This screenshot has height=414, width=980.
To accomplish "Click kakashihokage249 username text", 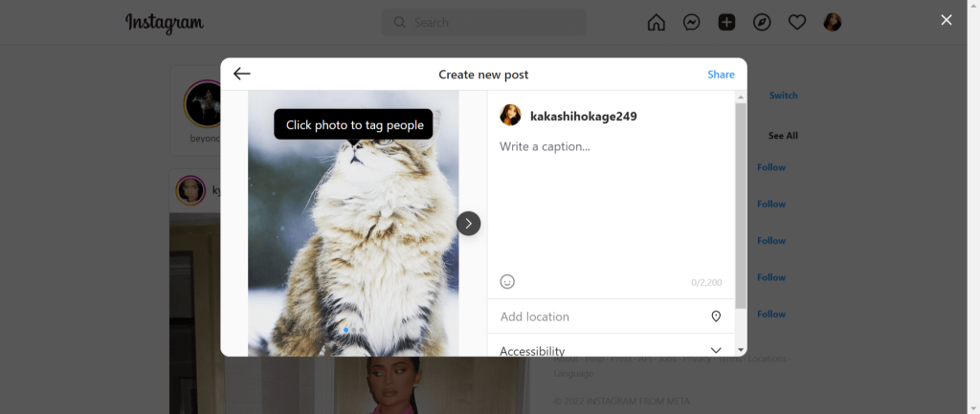I will 583,116.
